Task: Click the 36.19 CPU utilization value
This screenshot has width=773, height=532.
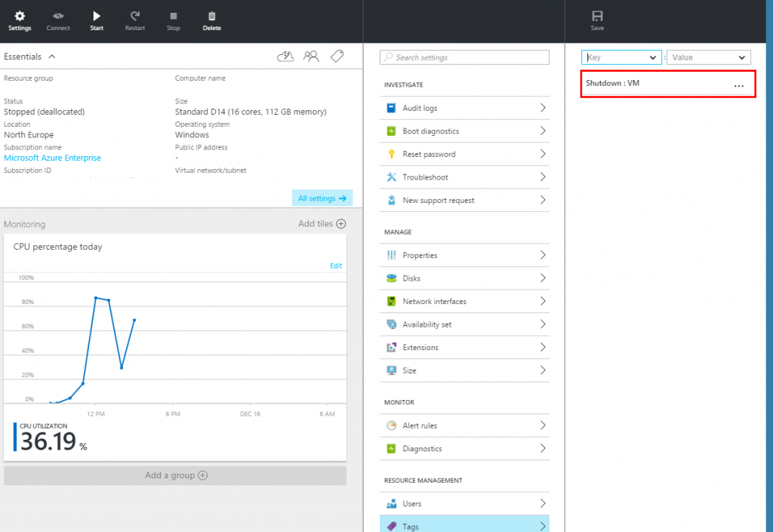Action: click(48, 441)
